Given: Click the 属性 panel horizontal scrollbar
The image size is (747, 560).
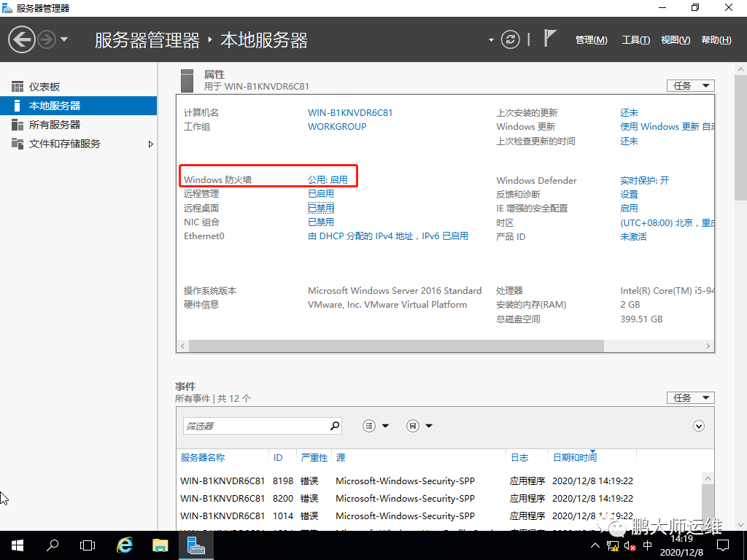Looking at the screenshot, I should click(x=396, y=346).
